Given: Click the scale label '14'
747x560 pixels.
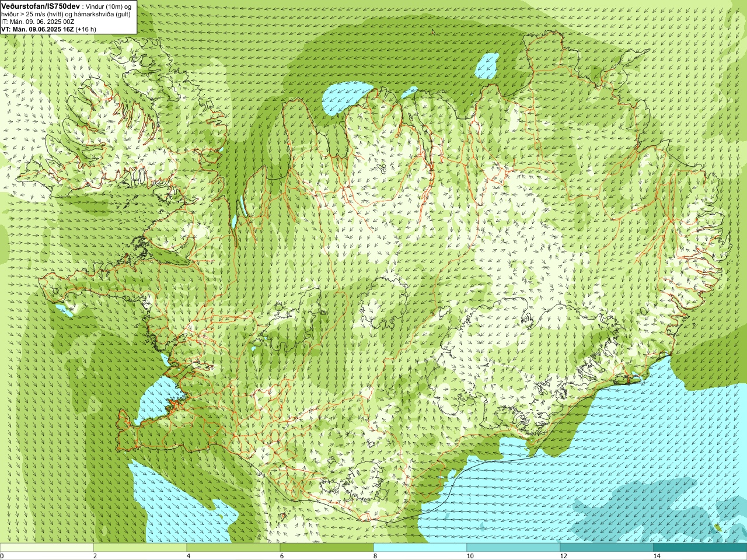Looking at the screenshot, I should [657, 556].
